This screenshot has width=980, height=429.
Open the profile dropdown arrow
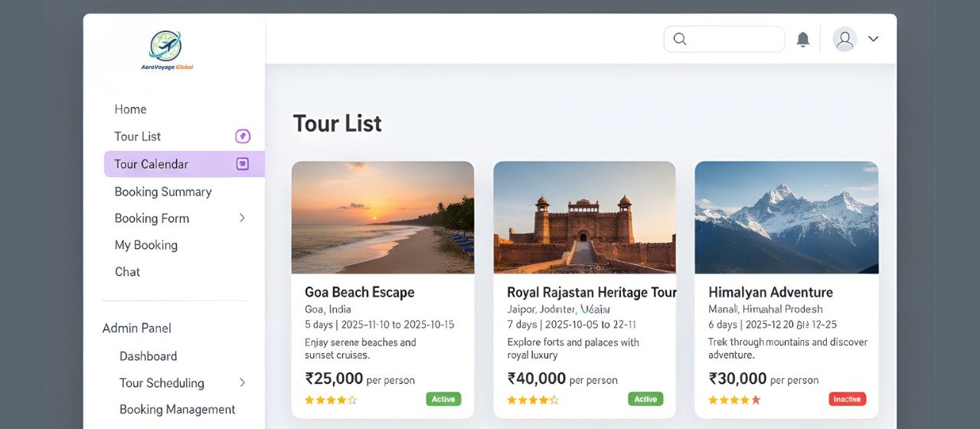point(874,39)
